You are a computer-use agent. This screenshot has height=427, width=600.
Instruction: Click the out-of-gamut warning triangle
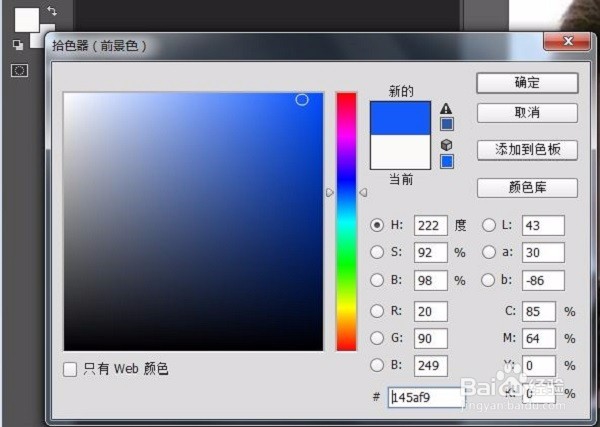pos(446,109)
